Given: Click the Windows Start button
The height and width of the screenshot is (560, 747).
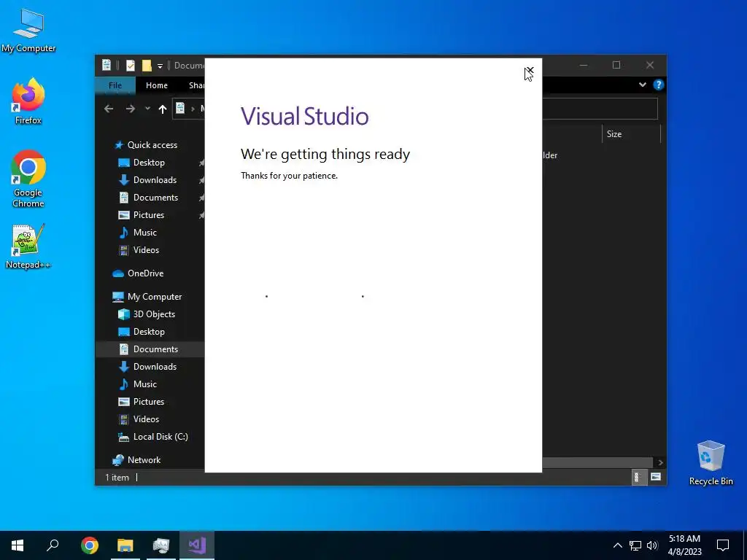Looking at the screenshot, I should coord(18,545).
